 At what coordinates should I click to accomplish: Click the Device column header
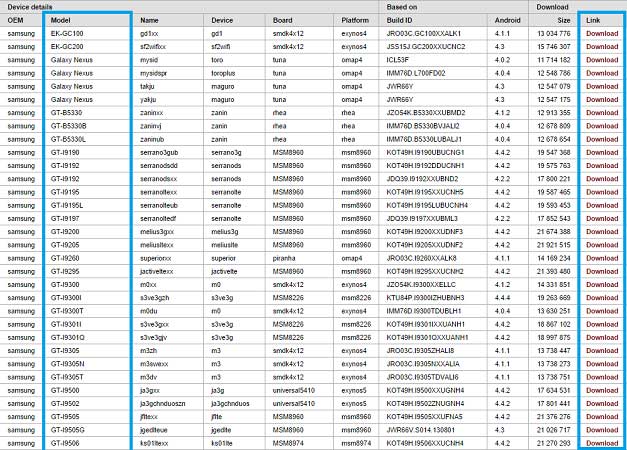coord(222,20)
